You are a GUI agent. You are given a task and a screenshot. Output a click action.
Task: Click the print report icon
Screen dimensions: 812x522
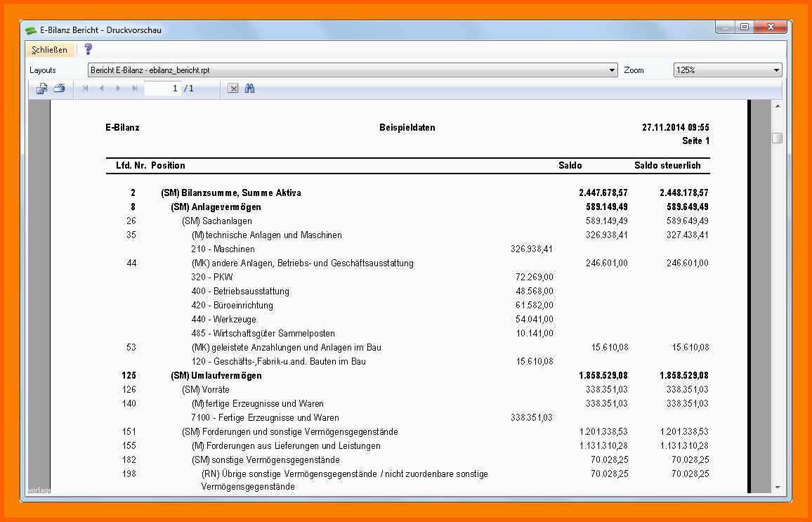click(60, 89)
